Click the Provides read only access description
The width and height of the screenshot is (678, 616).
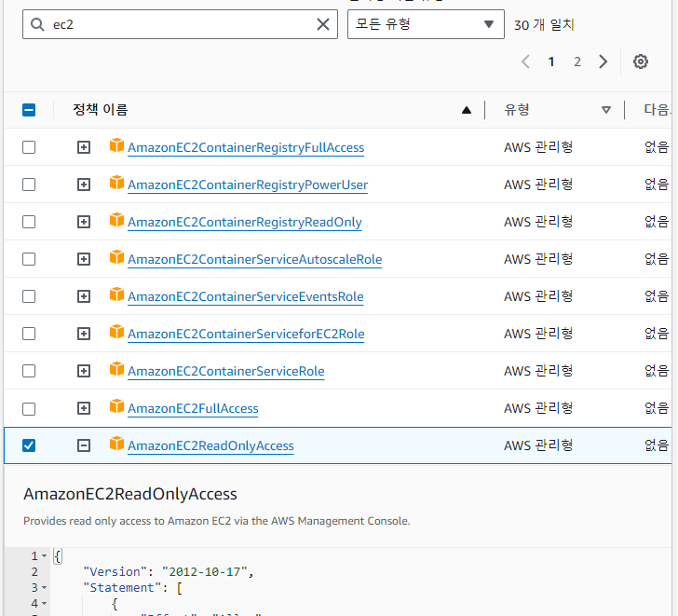pos(217,521)
